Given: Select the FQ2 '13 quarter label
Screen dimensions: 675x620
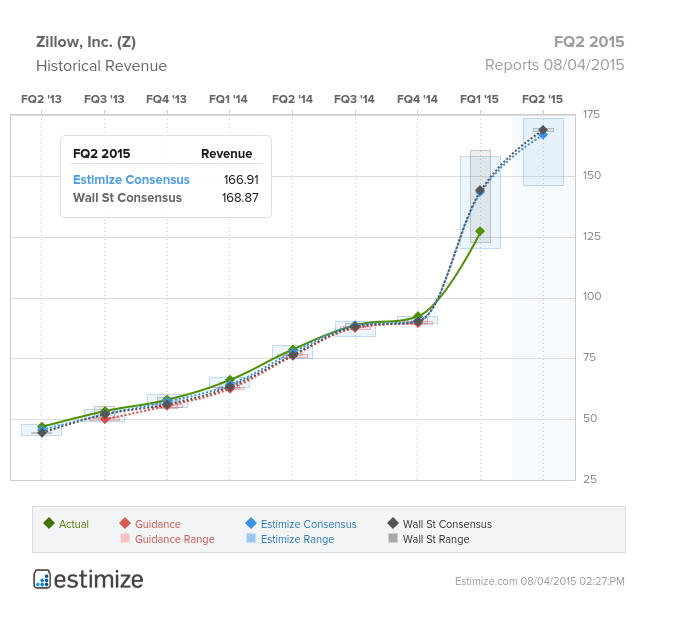Looking at the screenshot, I should (41, 99).
